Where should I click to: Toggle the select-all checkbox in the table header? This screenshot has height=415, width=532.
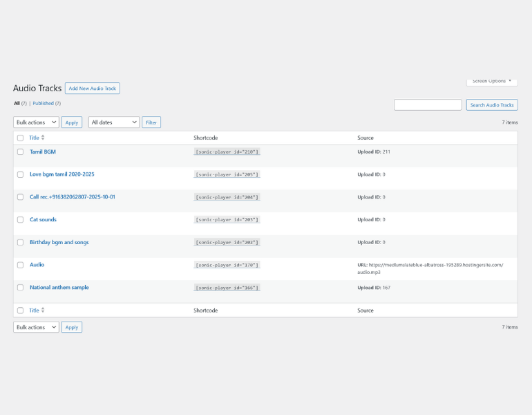(20, 138)
